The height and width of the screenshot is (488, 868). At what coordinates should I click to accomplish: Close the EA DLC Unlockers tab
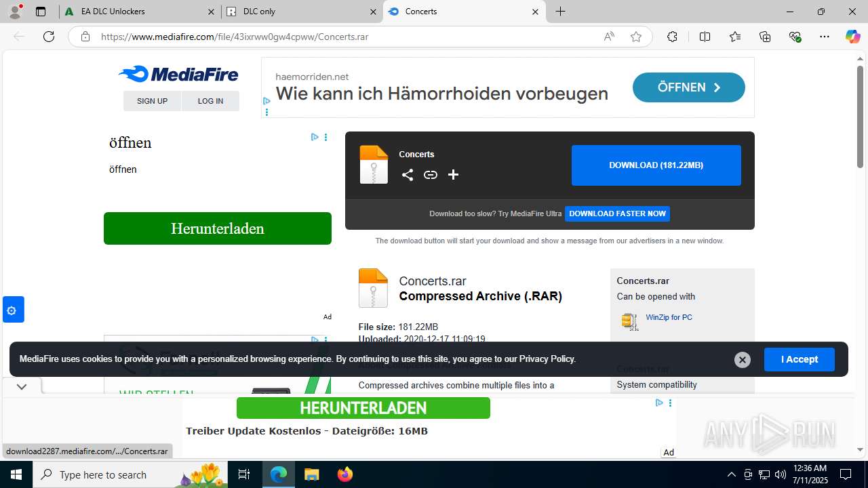212,12
